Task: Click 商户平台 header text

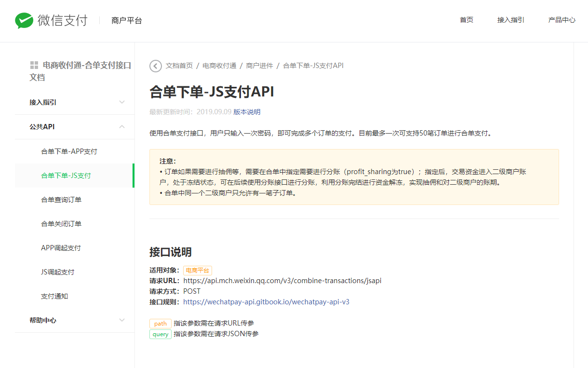Action: pos(126,20)
